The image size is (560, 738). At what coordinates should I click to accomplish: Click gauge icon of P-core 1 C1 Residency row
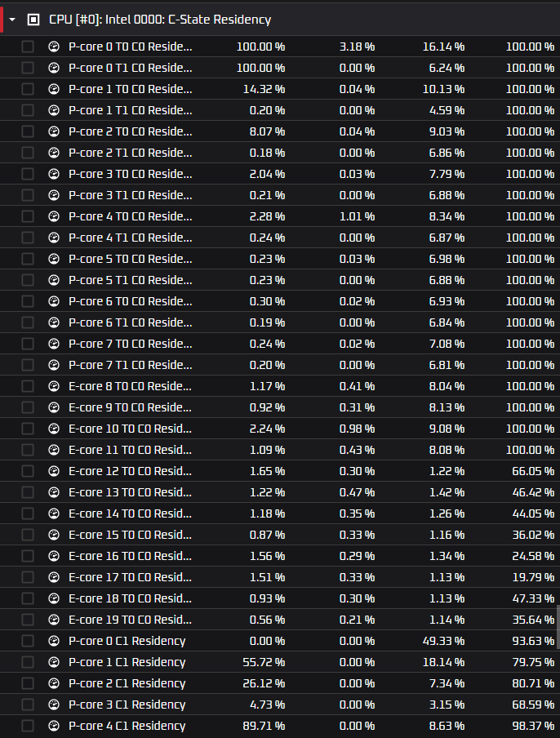coord(54,662)
